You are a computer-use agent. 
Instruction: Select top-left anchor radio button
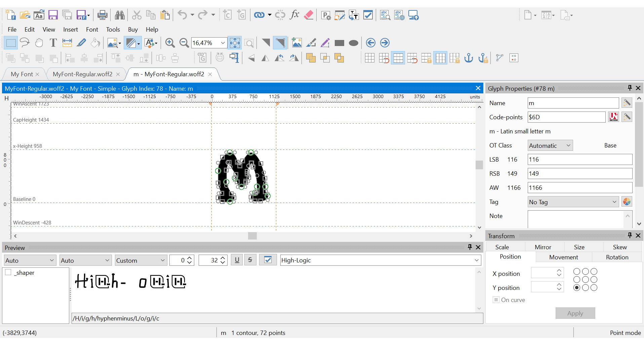point(577,271)
